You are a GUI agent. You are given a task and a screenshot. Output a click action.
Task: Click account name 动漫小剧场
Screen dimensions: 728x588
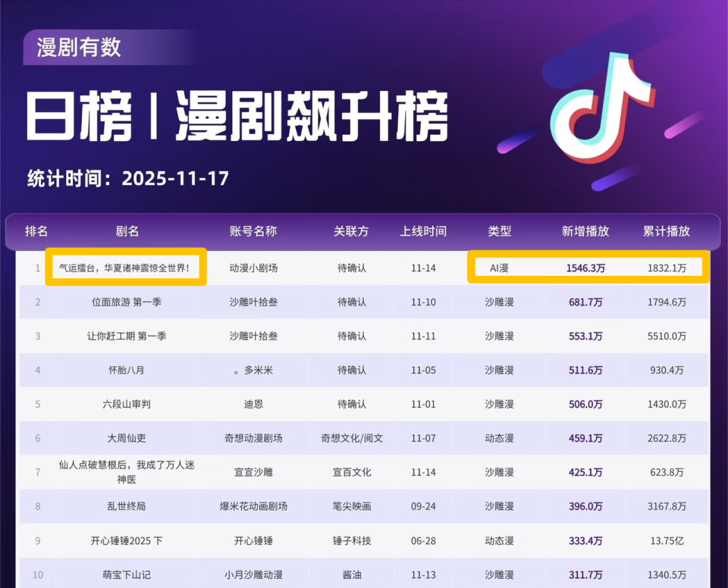point(253,267)
